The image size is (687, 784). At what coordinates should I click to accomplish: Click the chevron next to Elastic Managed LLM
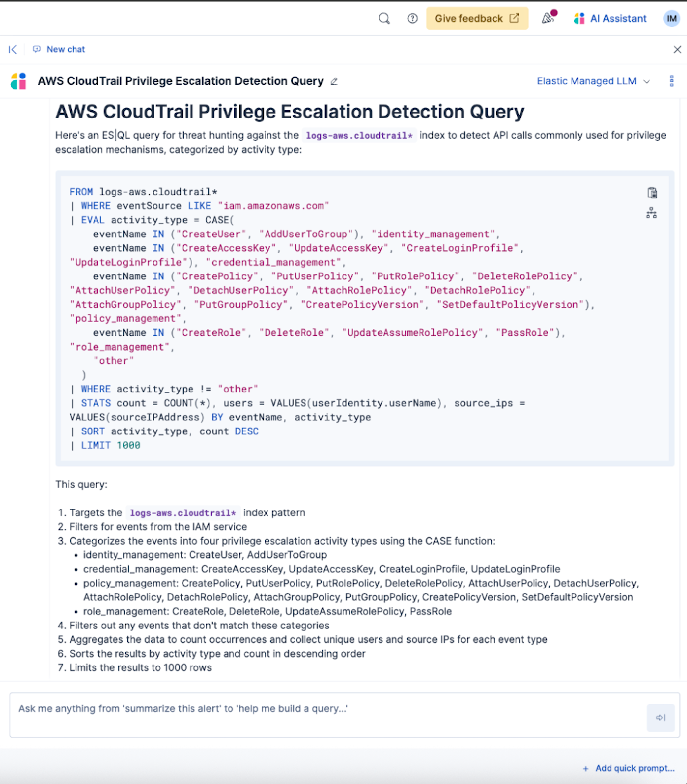[647, 81]
